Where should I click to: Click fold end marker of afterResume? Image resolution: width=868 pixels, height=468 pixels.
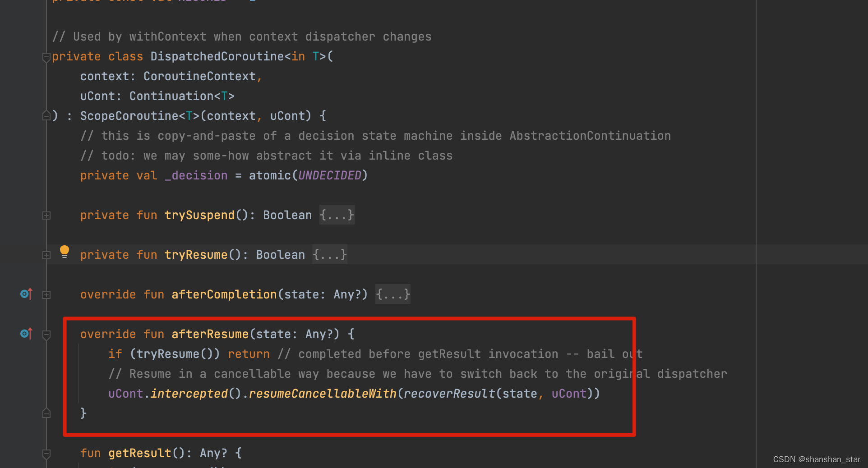click(46, 413)
